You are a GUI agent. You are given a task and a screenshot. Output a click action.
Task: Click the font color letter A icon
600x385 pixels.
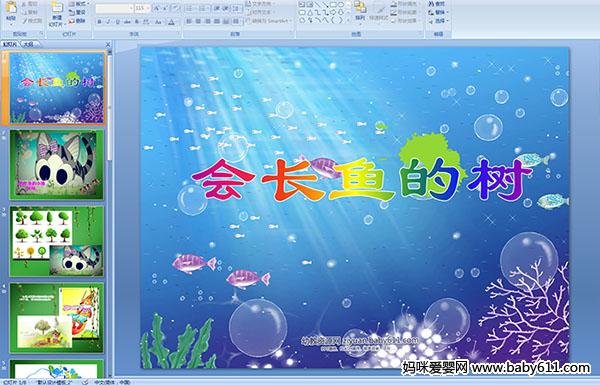[x=171, y=22]
